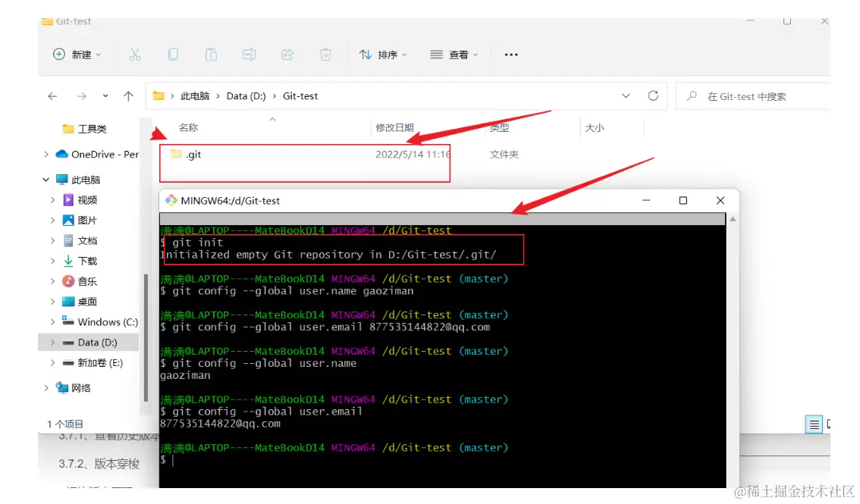Expand the address bar history dropdown
The width and height of the screenshot is (860, 504).
[626, 95]
